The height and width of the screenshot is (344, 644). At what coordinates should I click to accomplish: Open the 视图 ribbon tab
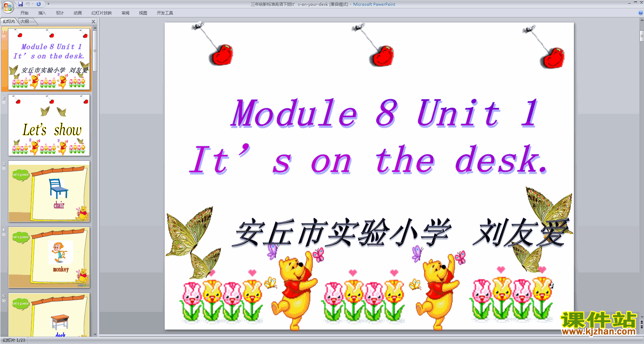point(143,13)
